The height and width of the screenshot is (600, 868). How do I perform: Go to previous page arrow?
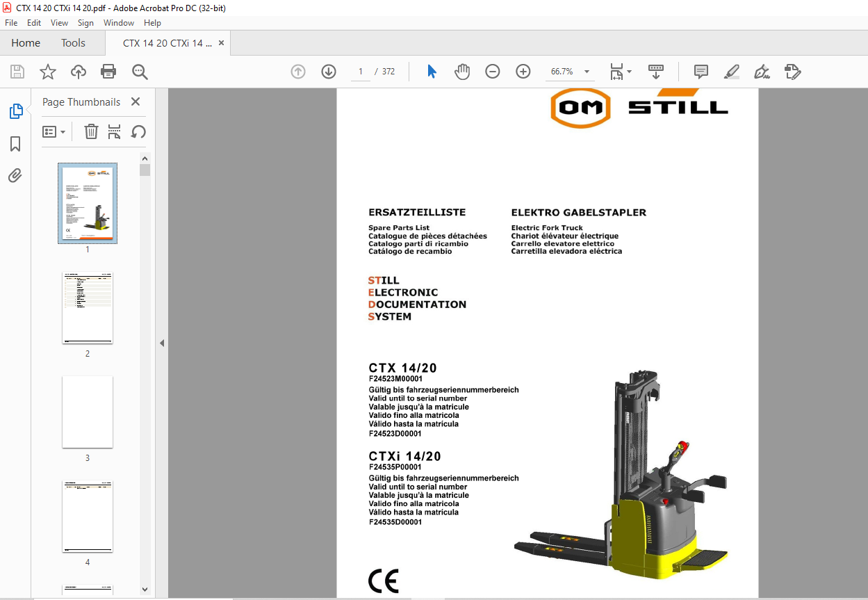coord(298,72)
